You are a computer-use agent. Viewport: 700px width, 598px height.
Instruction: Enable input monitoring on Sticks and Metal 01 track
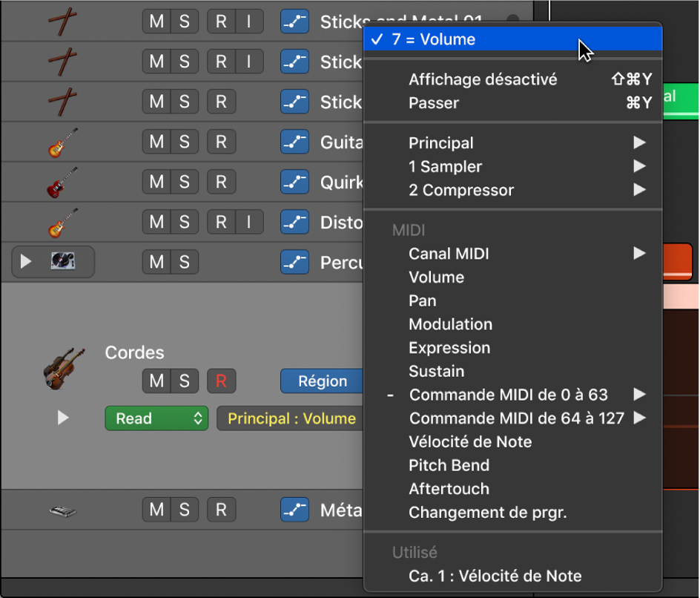pos(249,22)
